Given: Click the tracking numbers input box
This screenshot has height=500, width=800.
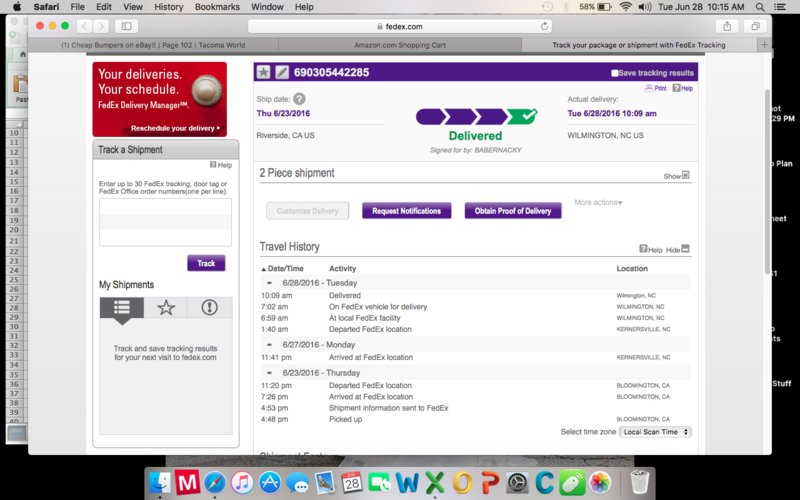Looking at the screenshot, I should (x=165, y=222).
